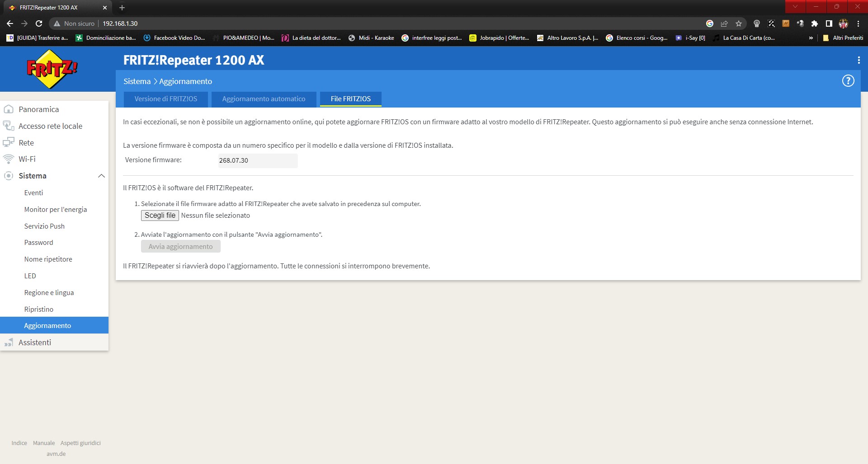The image size is (868, 464).
Task: Open PIO&AMEDEO bookmark
Action: [244, 38]
